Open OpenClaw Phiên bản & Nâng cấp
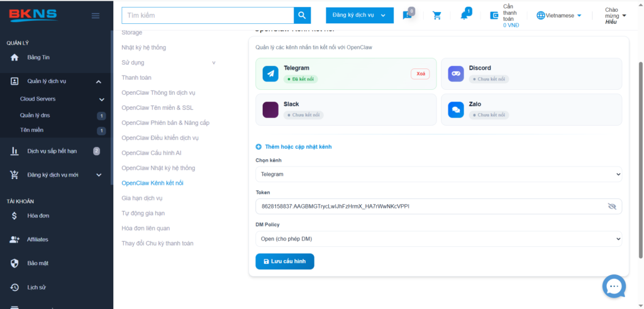 166,122
